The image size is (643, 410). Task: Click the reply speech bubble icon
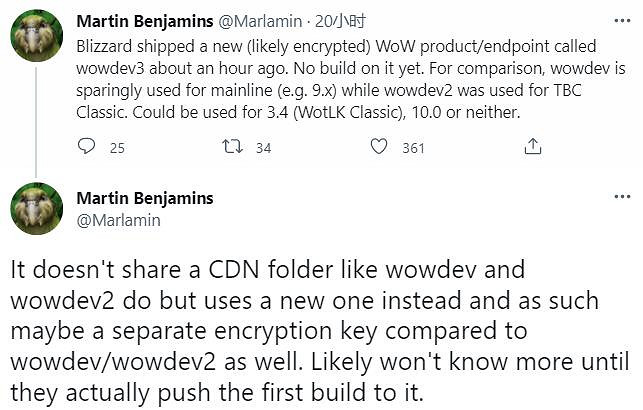pos(86,147)
